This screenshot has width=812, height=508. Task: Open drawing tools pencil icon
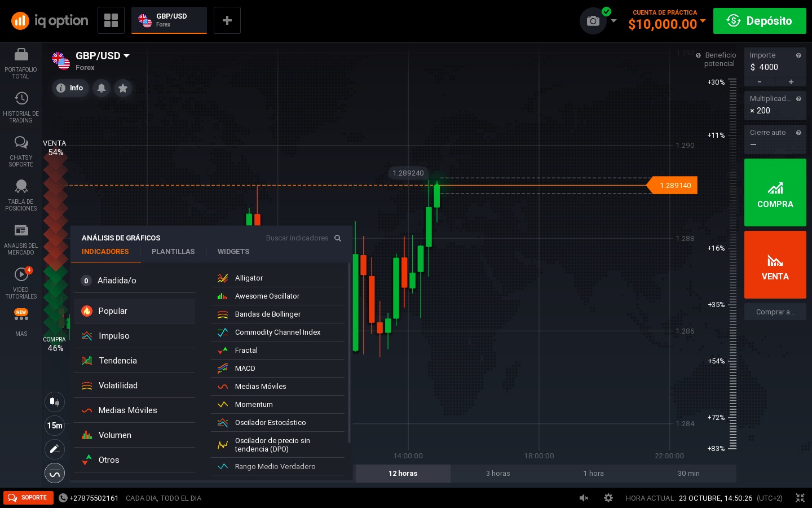55,449
